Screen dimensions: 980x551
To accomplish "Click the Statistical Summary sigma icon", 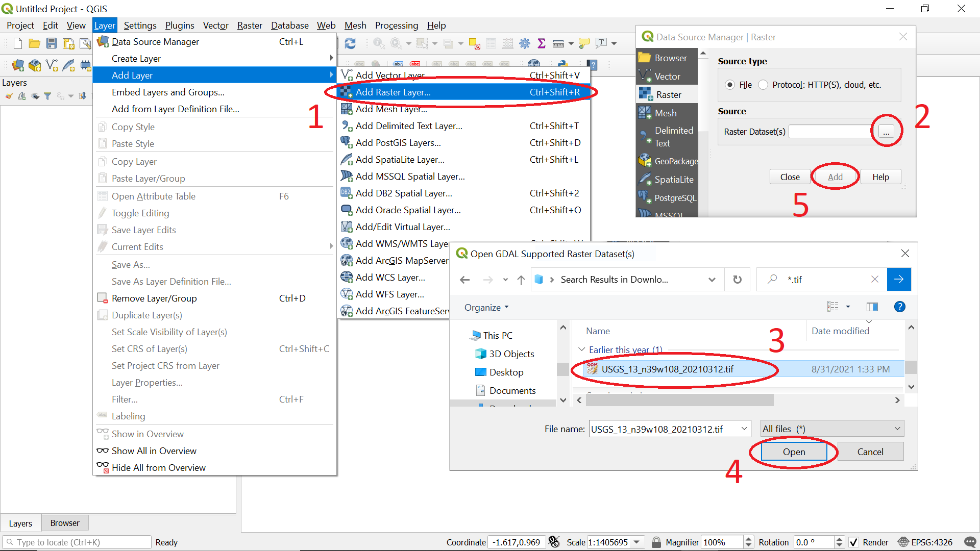I will click(542, 43).
